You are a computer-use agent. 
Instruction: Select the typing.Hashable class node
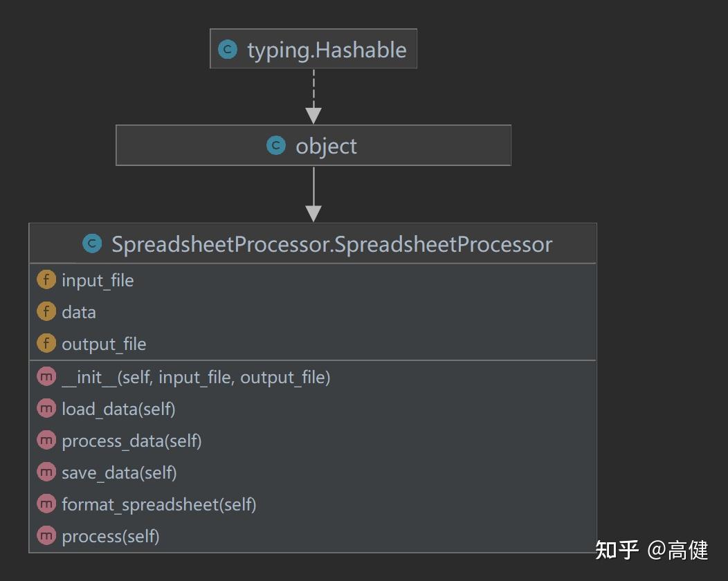[326, 50]
